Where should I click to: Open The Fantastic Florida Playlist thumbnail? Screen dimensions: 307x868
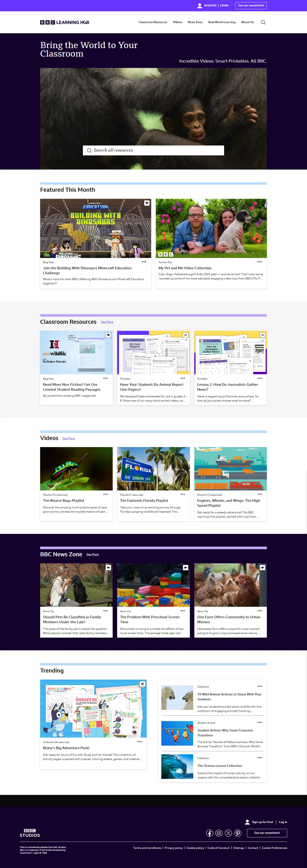coord(153,468)
